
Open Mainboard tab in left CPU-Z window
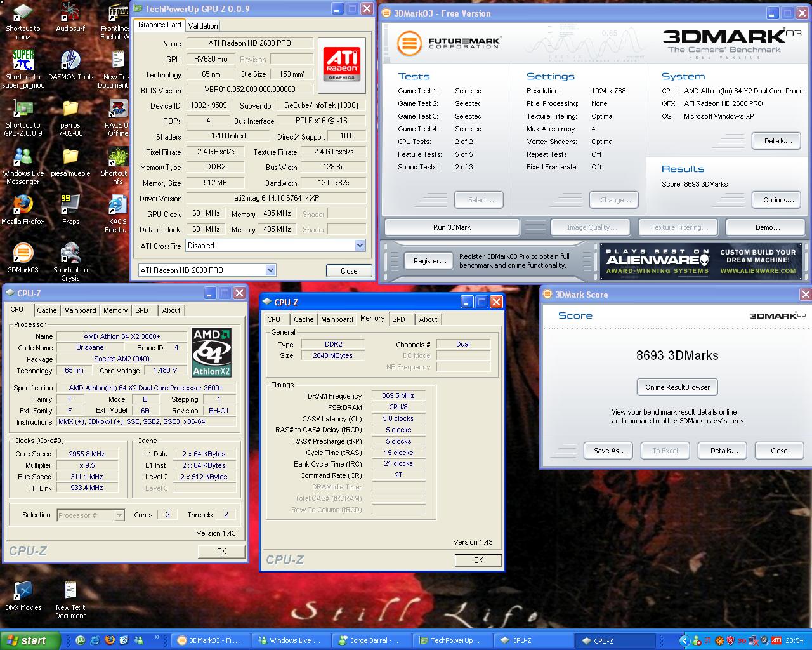[x=80, y=310]
